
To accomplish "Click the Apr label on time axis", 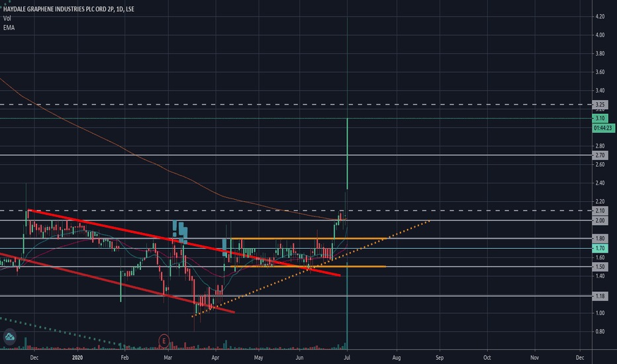I will coord(215,357).
